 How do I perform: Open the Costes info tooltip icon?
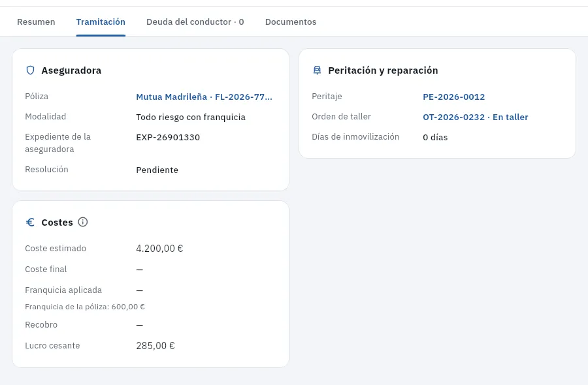click(x=83, y=222)
